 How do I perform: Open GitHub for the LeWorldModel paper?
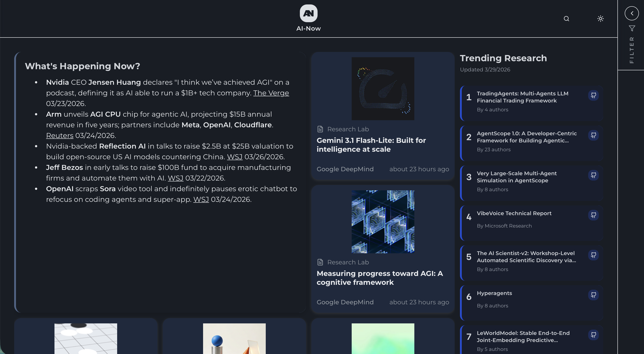(x=594, y=335)
